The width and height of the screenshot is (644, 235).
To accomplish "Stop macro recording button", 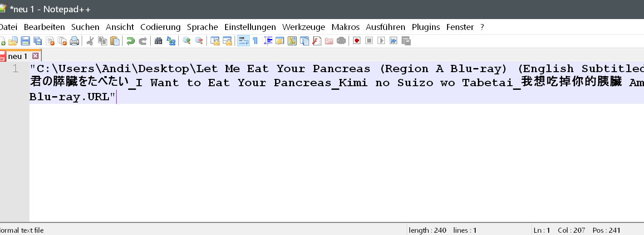I will [x=369, y=41].
